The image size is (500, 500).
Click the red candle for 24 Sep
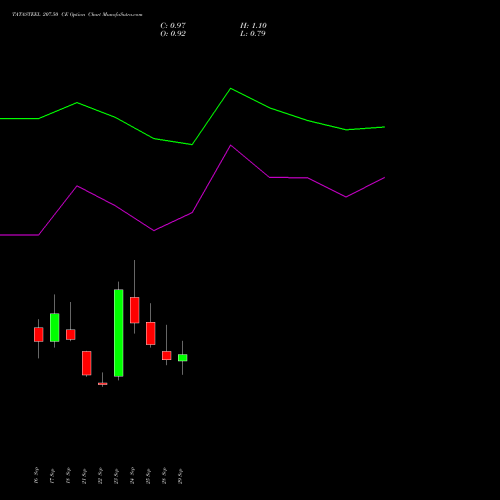[x=135, y=310]
